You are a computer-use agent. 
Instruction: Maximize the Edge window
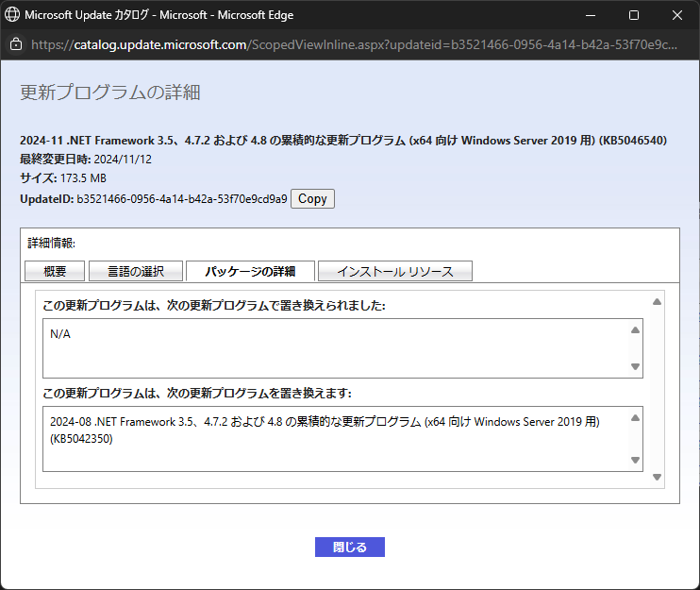point(634,15)
